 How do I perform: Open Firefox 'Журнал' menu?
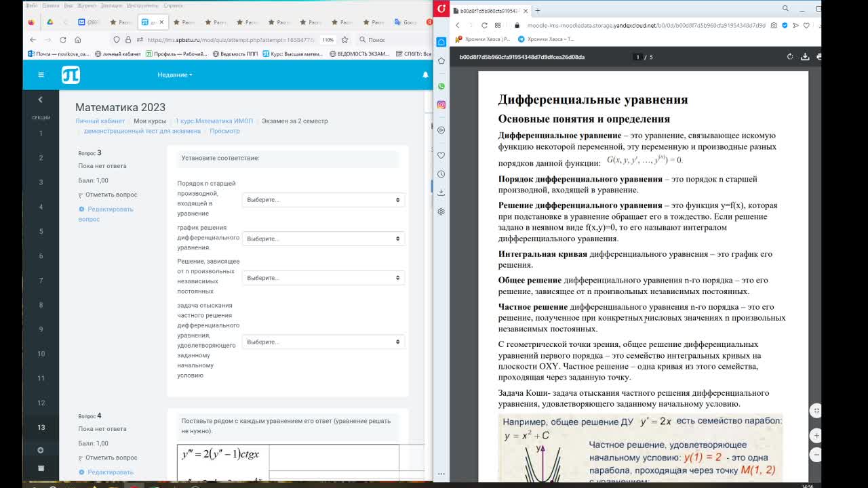point(86,5)
